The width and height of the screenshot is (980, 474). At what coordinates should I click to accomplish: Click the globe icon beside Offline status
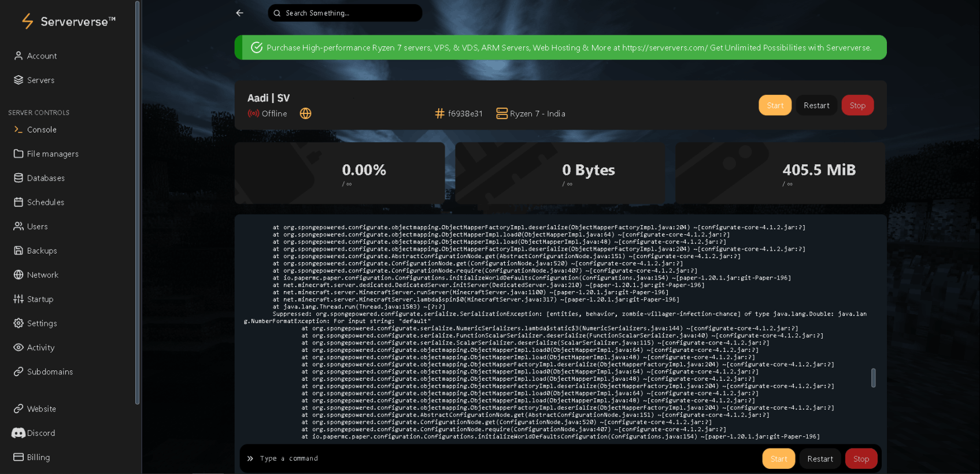[306, 113]
